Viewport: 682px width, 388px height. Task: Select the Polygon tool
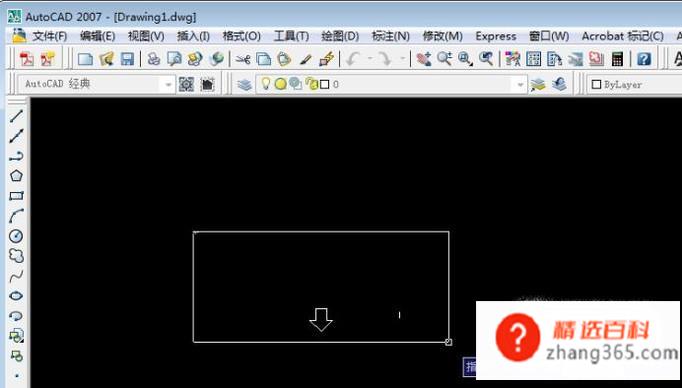[16, 176]
